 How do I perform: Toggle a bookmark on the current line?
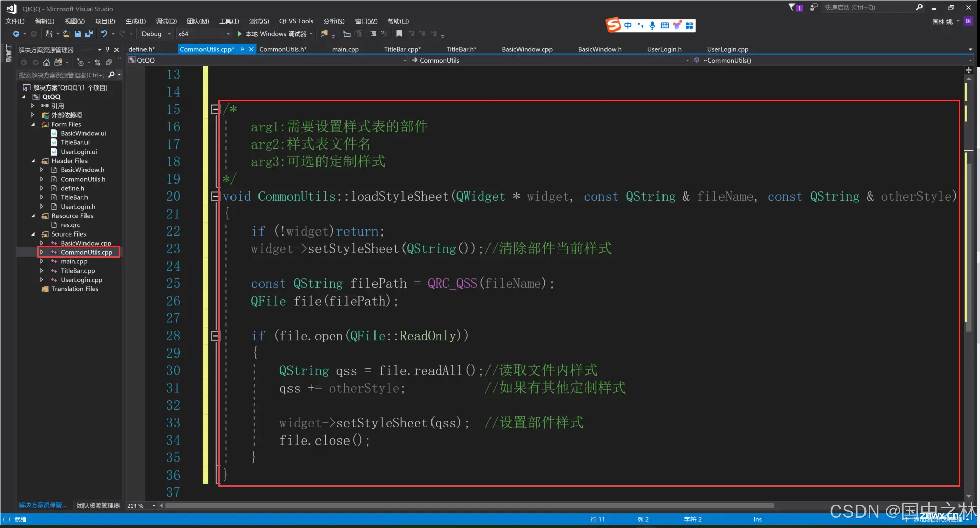(399, 34)
